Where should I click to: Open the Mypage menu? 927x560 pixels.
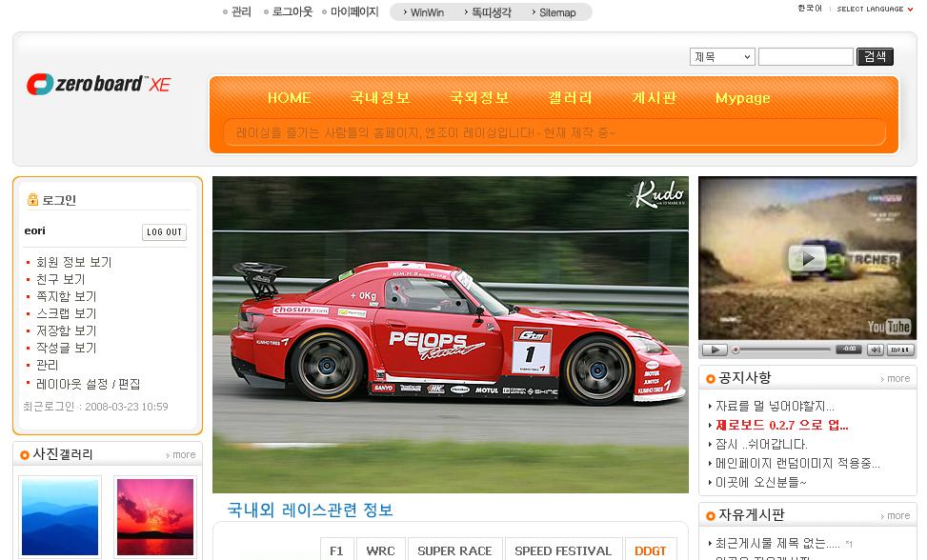click(x=742, y=98)
